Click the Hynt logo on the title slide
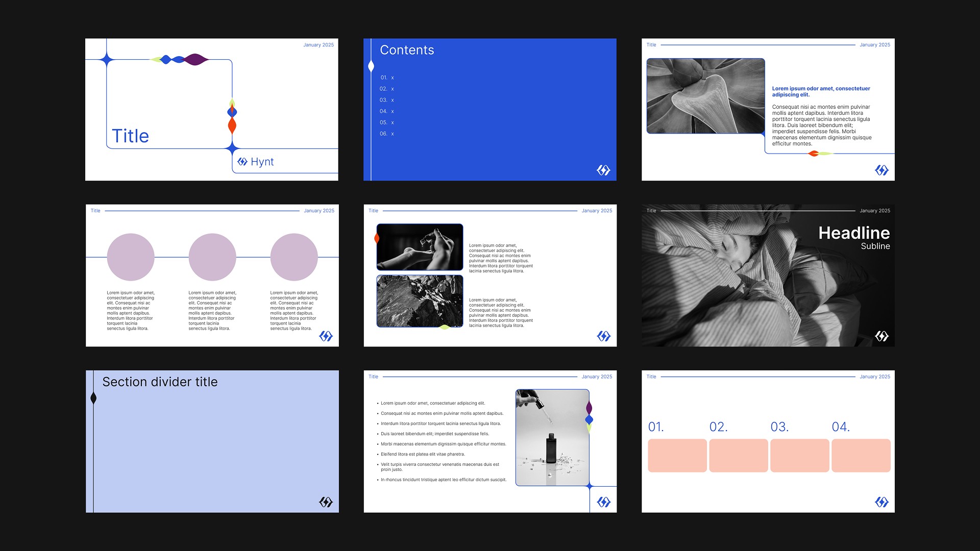The image size is (980, 551). point(256,162)
